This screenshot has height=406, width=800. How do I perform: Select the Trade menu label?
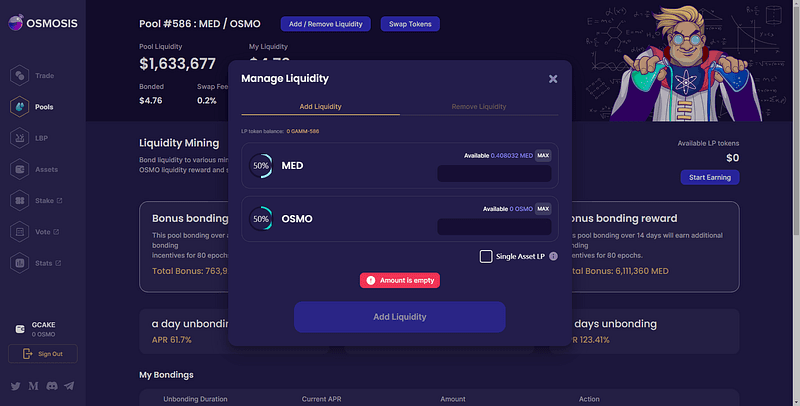coord(44,75)
